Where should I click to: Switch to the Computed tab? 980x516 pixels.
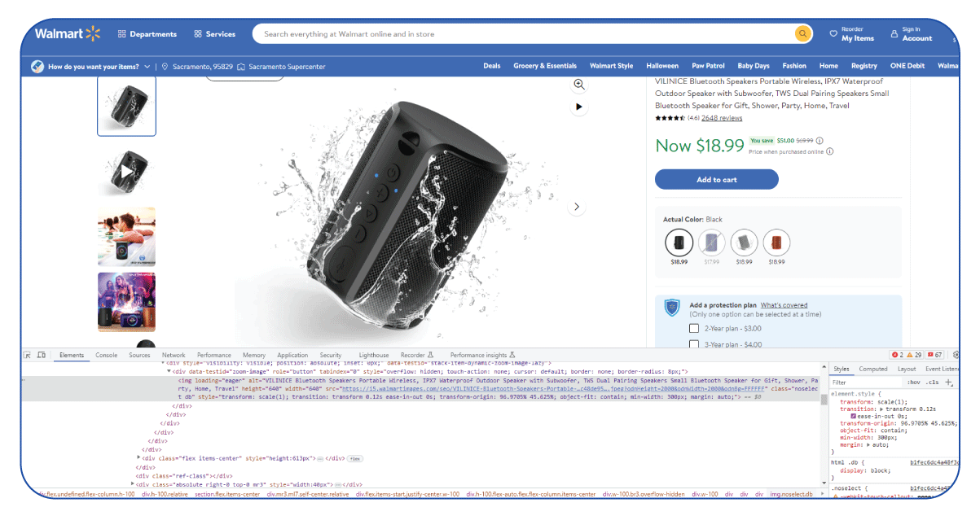873,369
